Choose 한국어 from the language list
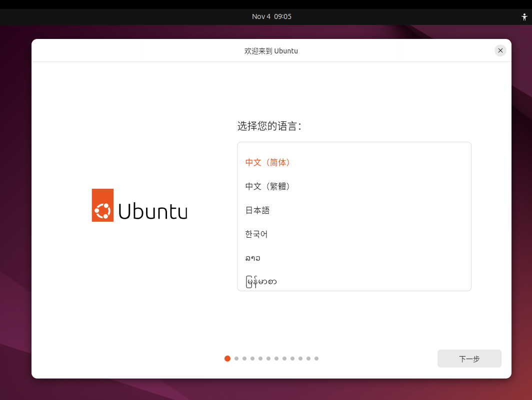The height and width of the screenshot is (400, 532). [354, 234]
